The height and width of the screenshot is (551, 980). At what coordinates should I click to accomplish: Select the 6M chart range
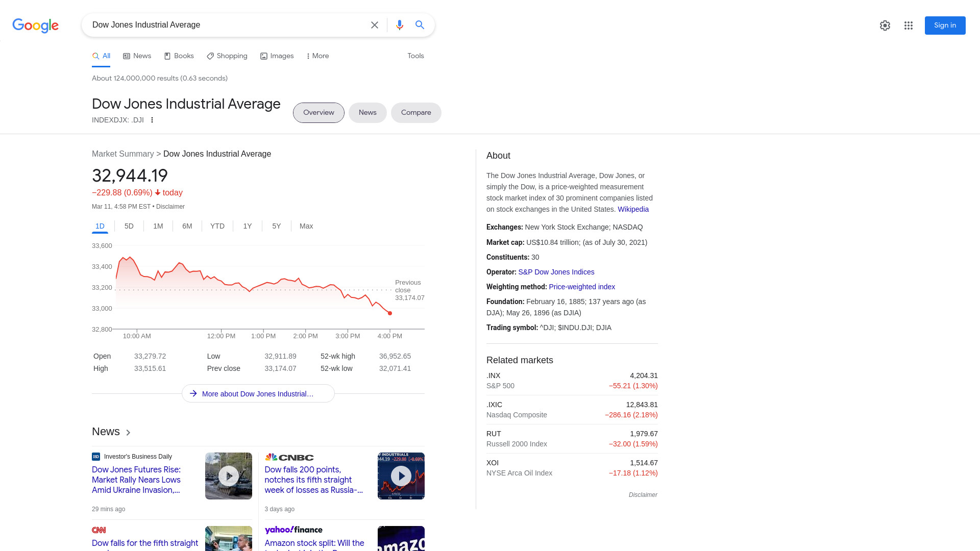(x=187, y=226)
